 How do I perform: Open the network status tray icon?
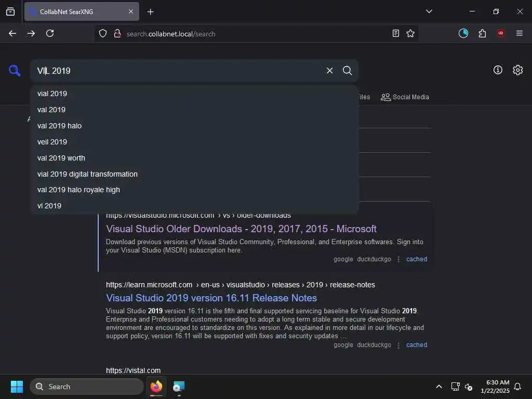tap(455, 387)
